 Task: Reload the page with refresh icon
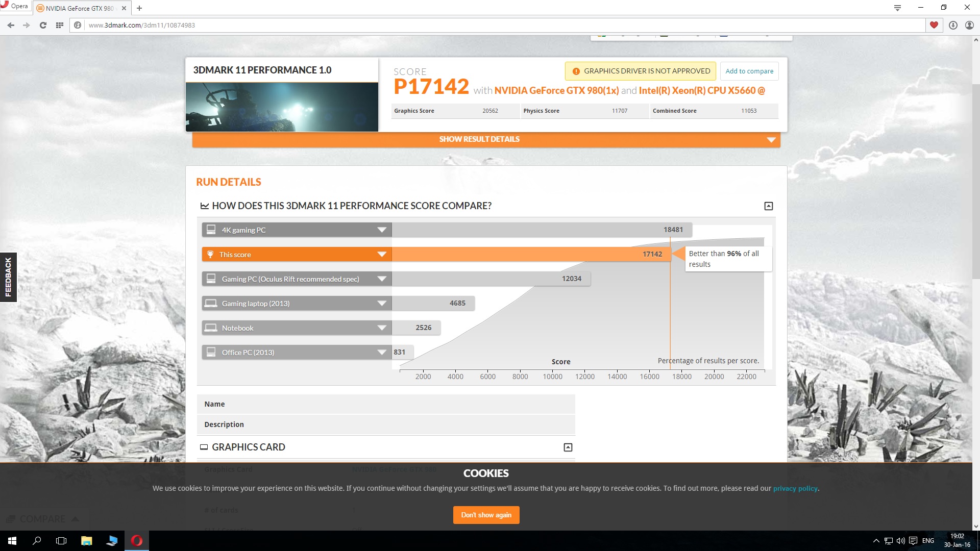pyautogui.click(x=43, y=25)
